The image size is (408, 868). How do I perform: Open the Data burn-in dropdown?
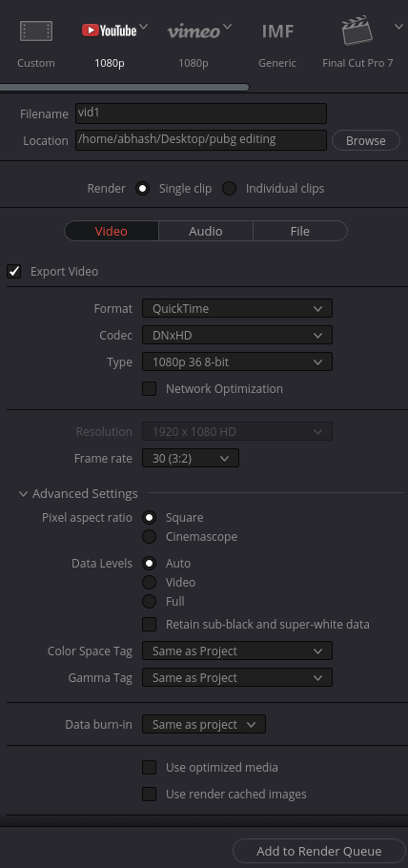point(204,724)
